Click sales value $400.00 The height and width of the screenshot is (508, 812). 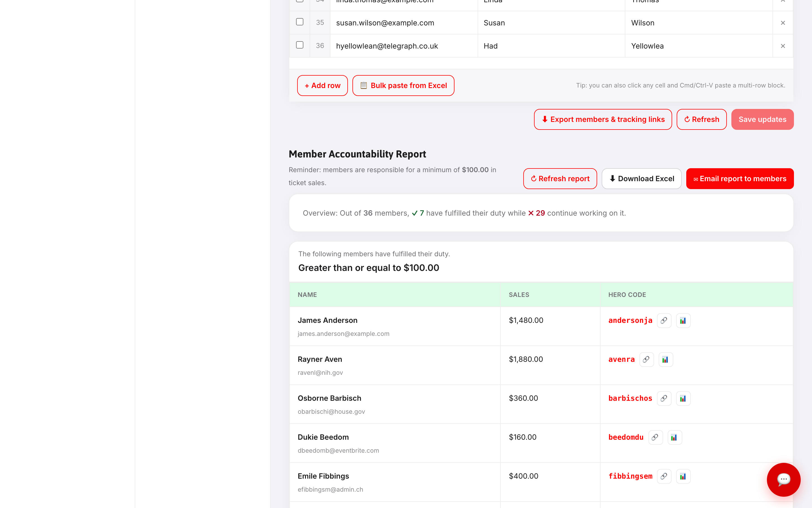(524, 476)
